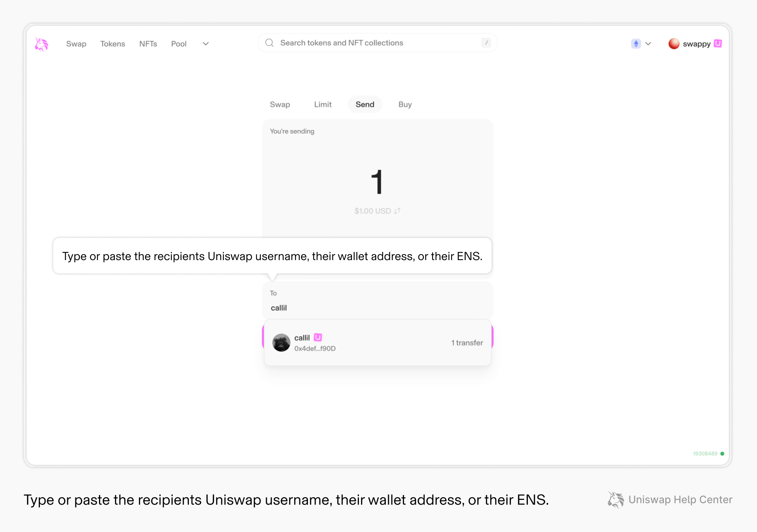
Task: Click the swappy red avatar icon
Action: click(674, 44)
